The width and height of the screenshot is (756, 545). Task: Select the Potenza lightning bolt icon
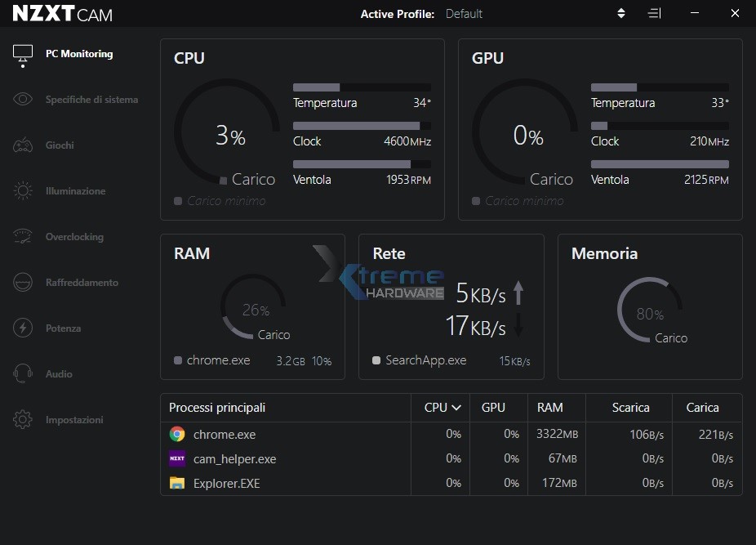(23, 328)
